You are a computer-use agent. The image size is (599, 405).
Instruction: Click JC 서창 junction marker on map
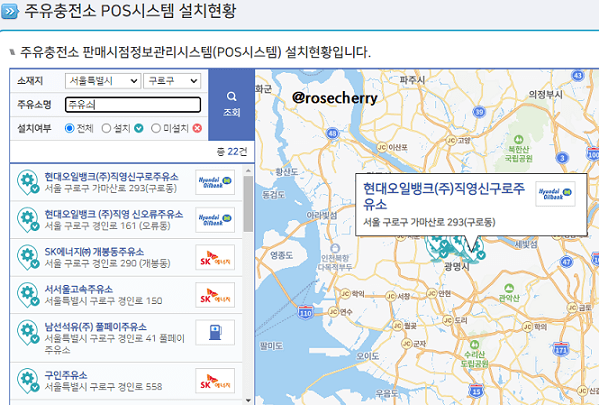click(391, 296)
